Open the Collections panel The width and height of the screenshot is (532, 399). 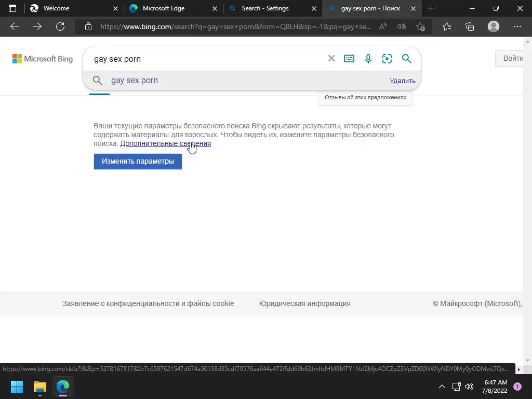point(470,26)
